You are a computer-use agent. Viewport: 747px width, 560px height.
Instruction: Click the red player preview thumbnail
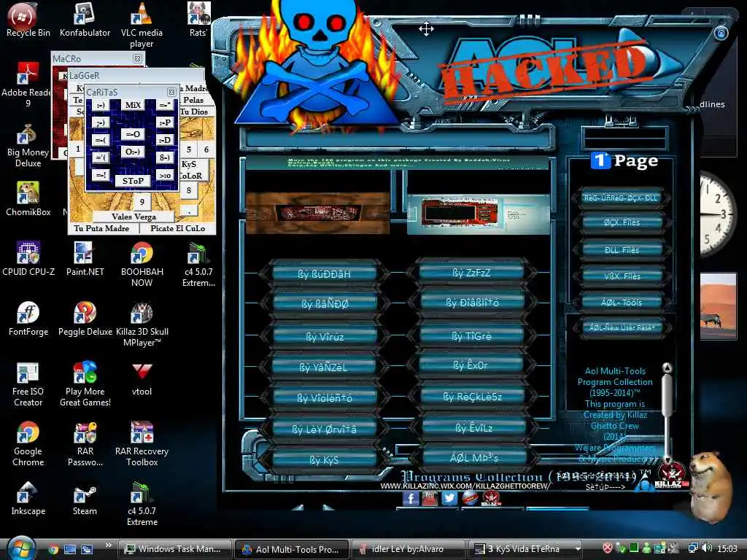479,215
